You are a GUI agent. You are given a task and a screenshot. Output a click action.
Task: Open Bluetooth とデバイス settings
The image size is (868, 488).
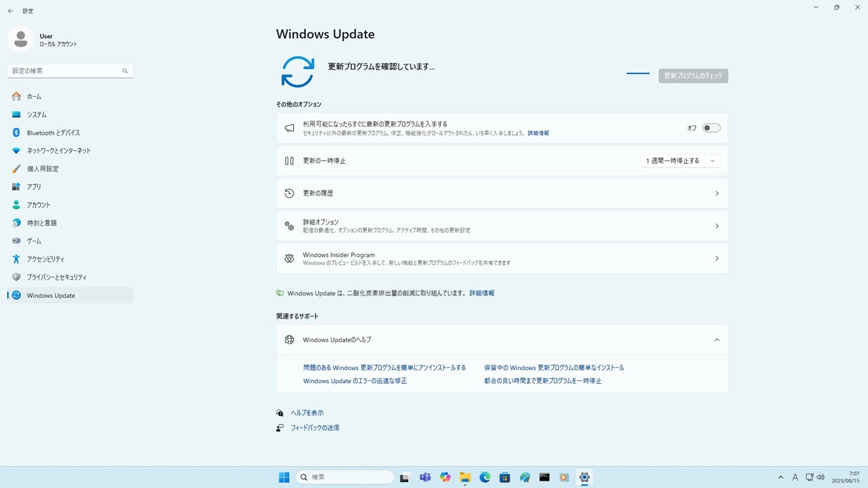pyautogui.click(x=71, y=133)
